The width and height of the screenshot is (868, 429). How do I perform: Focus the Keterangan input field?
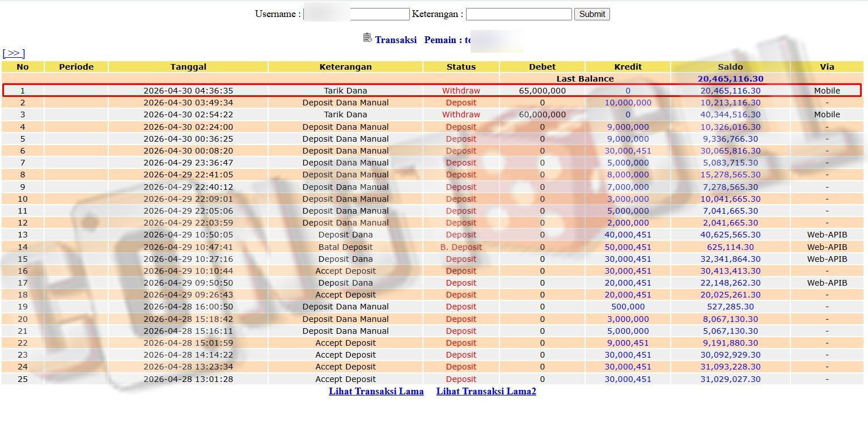point(519,14)
